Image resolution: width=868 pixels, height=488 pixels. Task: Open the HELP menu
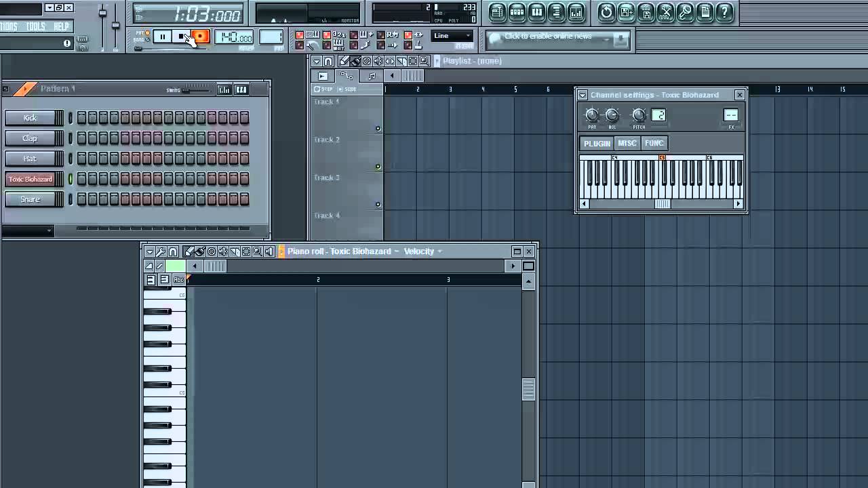point(61,26)
